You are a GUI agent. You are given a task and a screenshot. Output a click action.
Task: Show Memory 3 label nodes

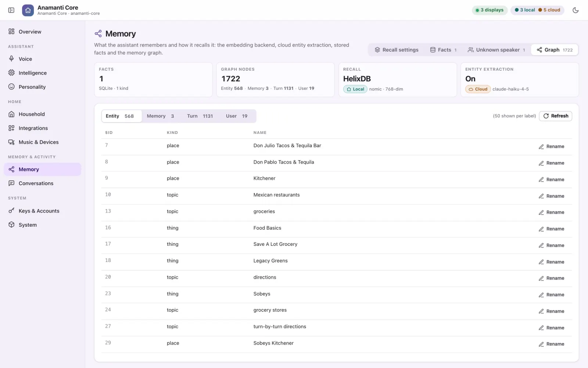click(x=161, y=116)
